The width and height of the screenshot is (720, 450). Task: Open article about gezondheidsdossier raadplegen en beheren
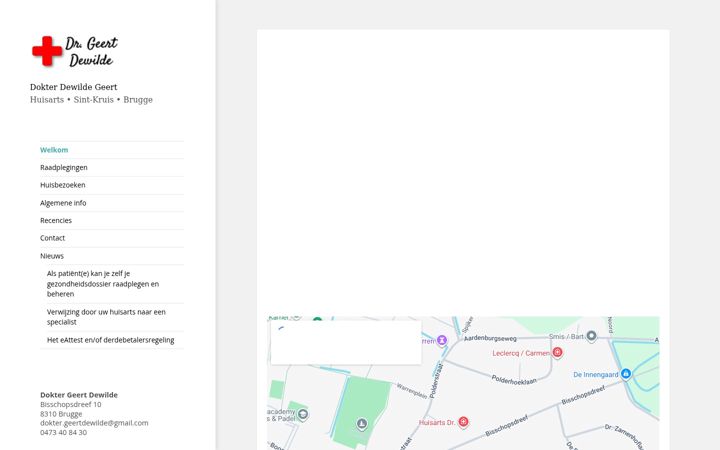point(103,284)
